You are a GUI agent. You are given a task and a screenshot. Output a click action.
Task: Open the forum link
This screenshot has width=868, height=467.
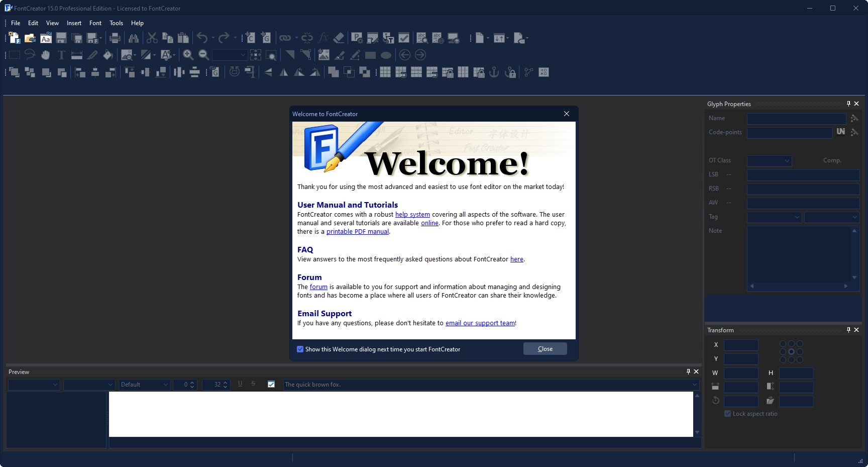click(318, 287)
